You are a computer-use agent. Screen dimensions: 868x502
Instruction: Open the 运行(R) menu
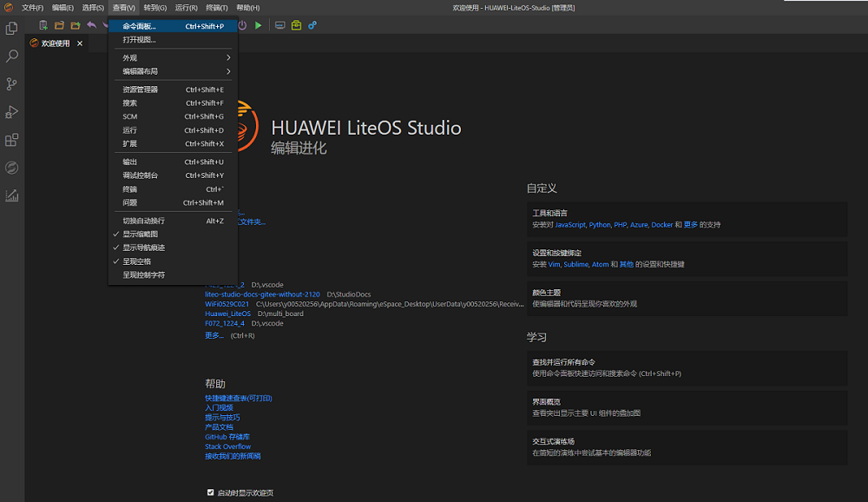[186, 8]
